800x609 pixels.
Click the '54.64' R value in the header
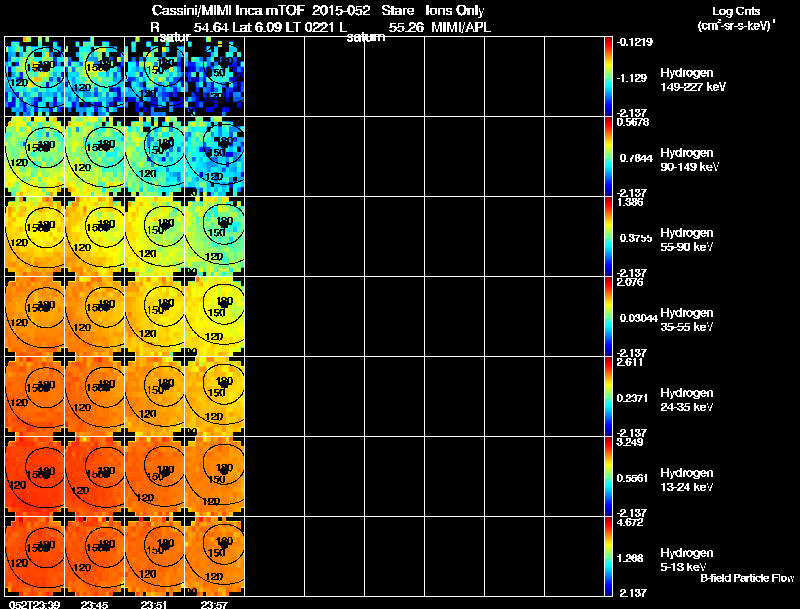210,27
